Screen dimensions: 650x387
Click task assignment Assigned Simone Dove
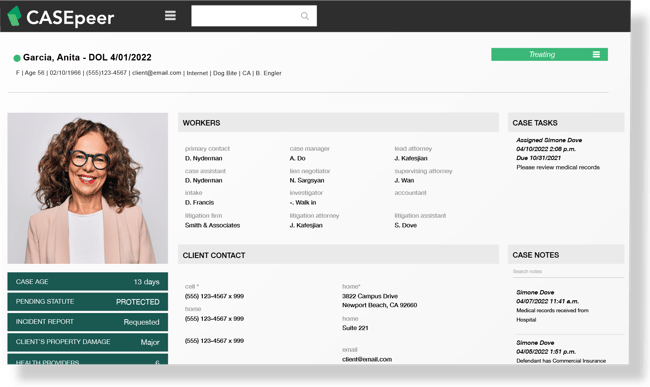[x=549, y=140]
